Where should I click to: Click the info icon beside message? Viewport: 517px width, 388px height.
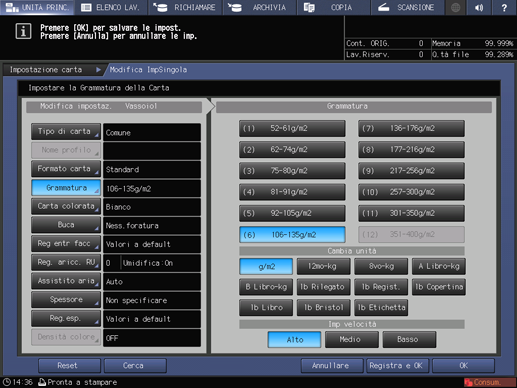(23, 32)
